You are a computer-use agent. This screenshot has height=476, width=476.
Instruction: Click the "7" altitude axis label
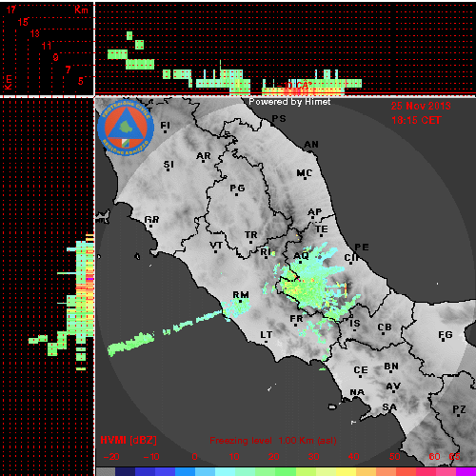[x=69, y=69]
